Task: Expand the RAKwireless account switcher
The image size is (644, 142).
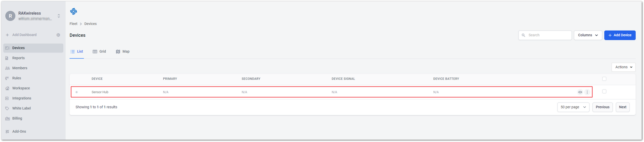Action: click(x=59, y=16)
